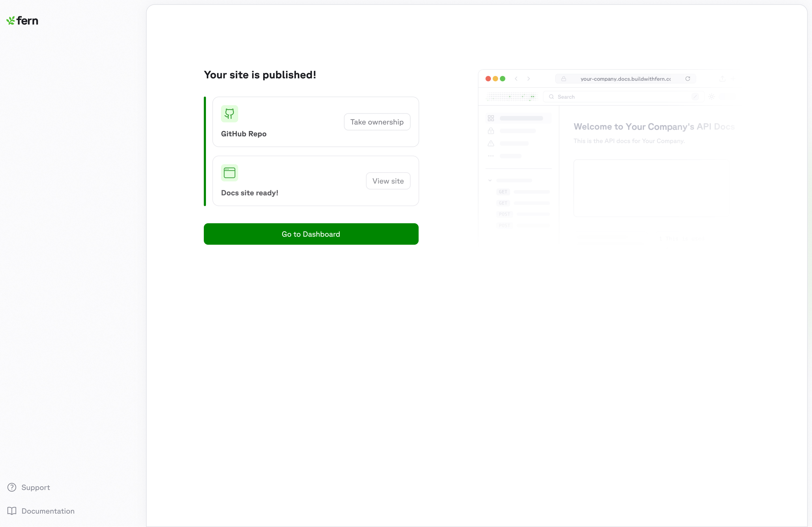
Task: Click reload icon in preview address bar
Action: [x=687, y=79]
